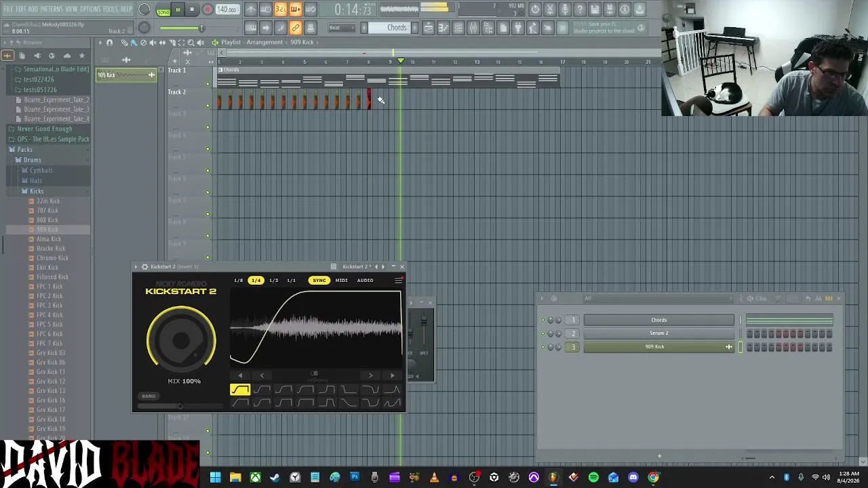The height and width of the screenshot is (488, 868).
Task: Toggle playlist snap magnet icon
Action: pos(109,43)
